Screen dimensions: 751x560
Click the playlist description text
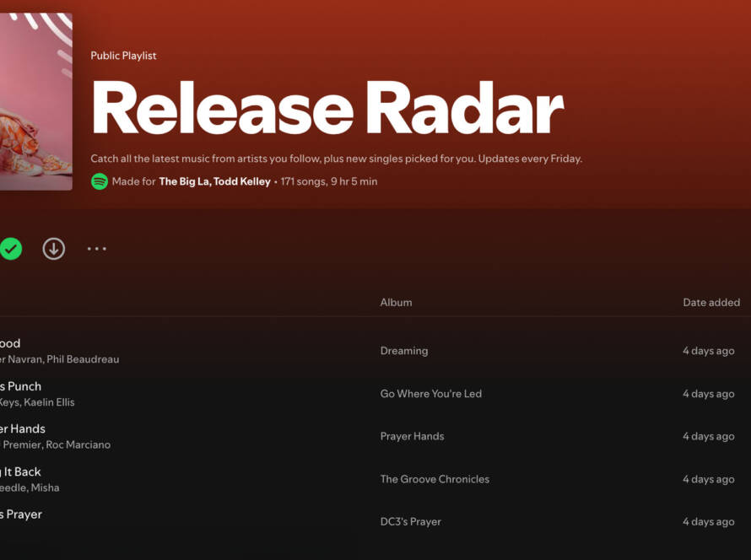coord(336,159)
